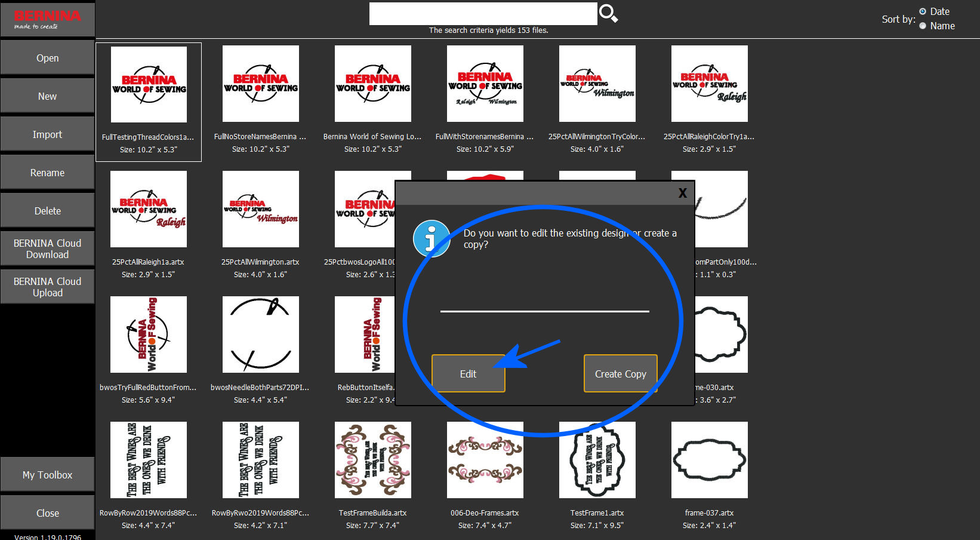Choose Edit in the dialog
Viewport: 980px width, 540px height.
(469, 373)
